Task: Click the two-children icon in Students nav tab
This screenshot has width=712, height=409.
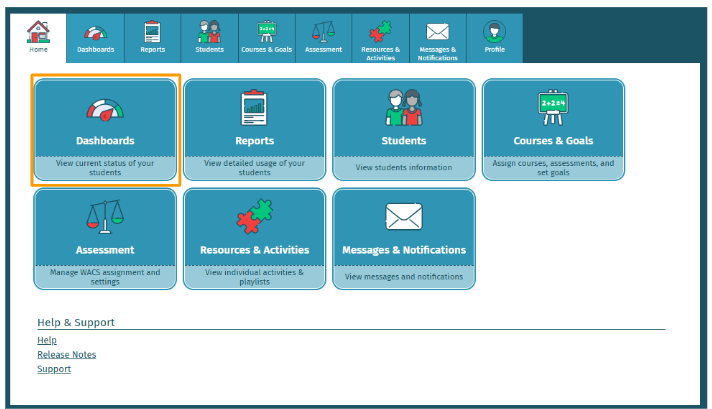Action: 209,31
